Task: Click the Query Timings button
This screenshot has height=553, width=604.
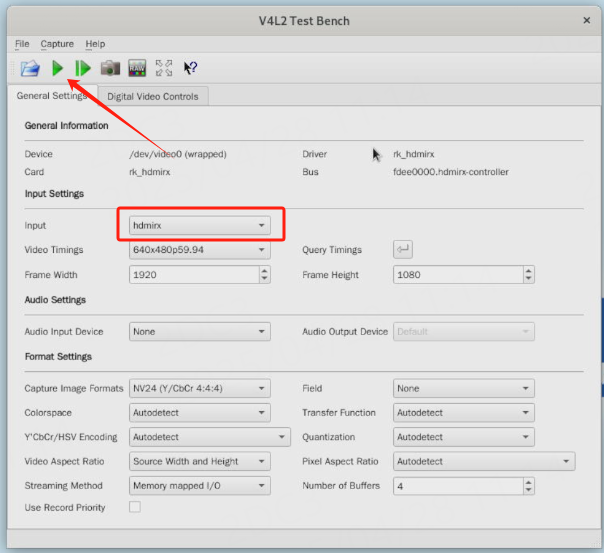Action: point(403,249)
